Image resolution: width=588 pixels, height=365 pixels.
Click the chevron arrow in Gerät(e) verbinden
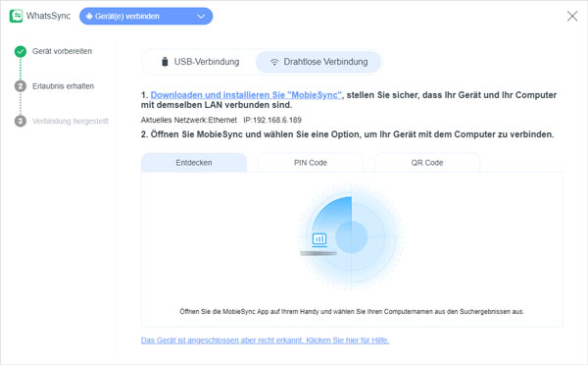tap(201, 17)
